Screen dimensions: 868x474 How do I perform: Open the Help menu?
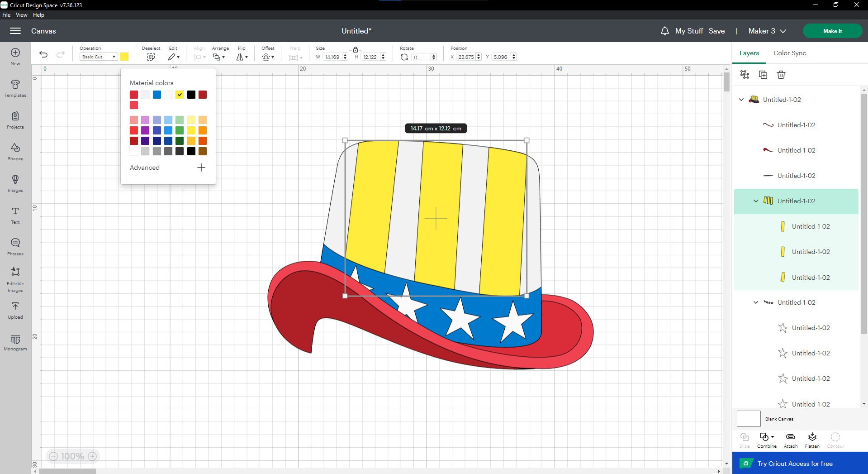[x=38, y=15]
